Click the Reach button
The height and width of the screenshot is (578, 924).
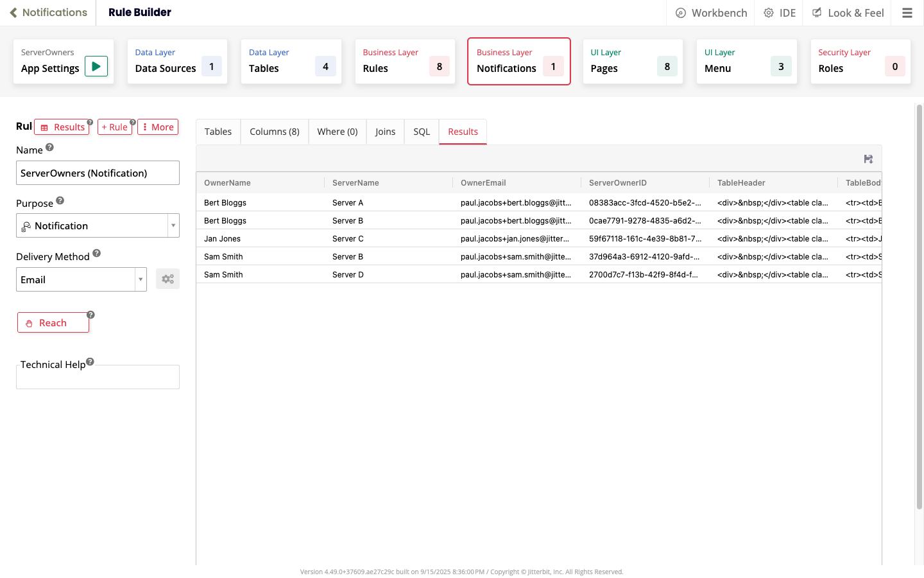[x=53, y=322]
